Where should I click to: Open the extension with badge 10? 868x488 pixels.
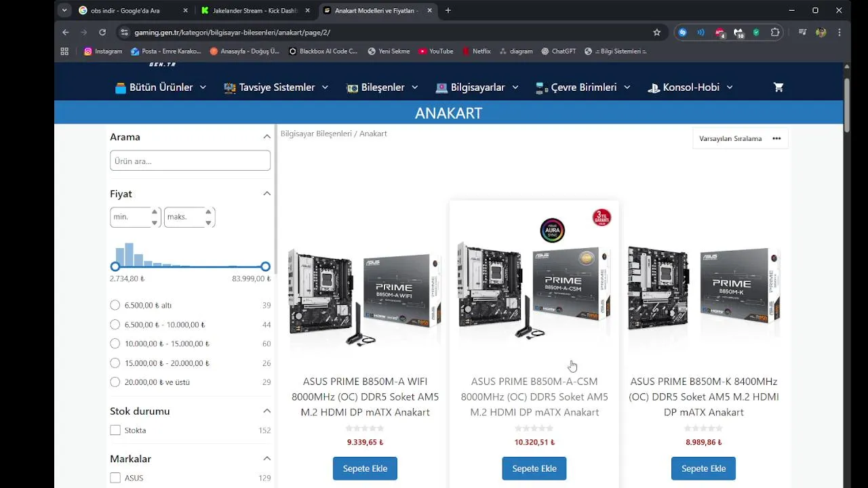click(x=738, y=33)
